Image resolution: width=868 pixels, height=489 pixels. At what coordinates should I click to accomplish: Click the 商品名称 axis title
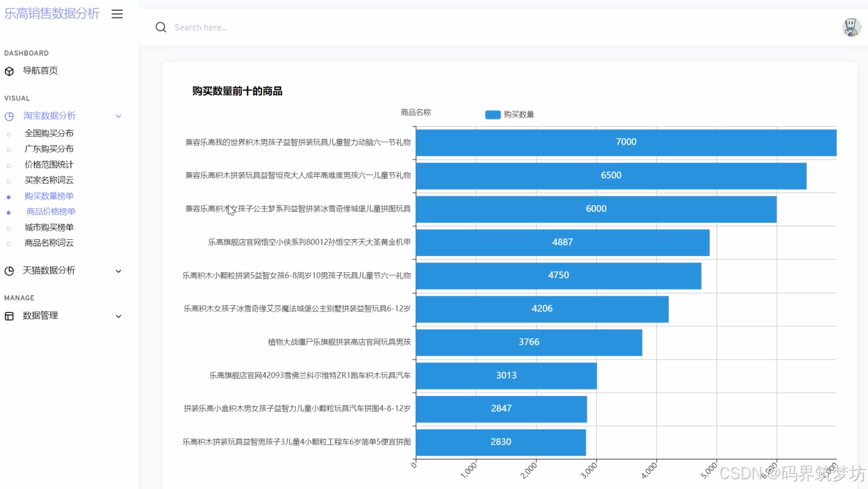(416, 113)
